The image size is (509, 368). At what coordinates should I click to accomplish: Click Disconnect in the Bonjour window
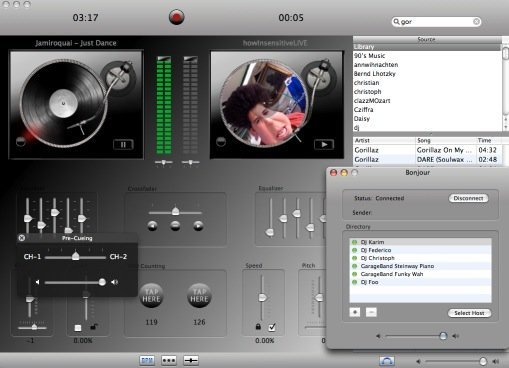(468, 198)
